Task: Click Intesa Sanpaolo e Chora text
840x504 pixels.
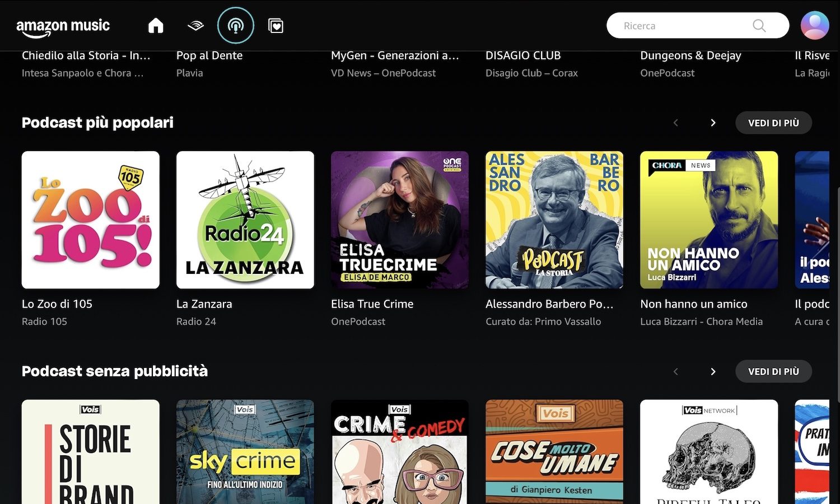Action: 83,73
